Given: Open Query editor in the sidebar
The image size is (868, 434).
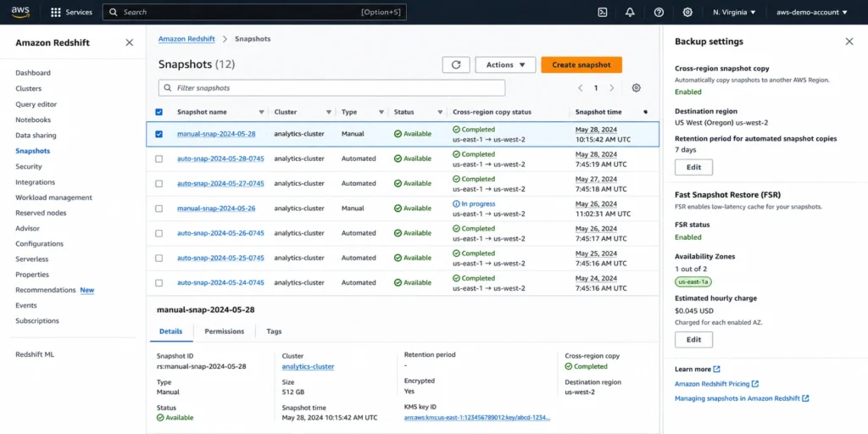Looking at the screenshot, I should pyautogui.click(x=36, y=104).
